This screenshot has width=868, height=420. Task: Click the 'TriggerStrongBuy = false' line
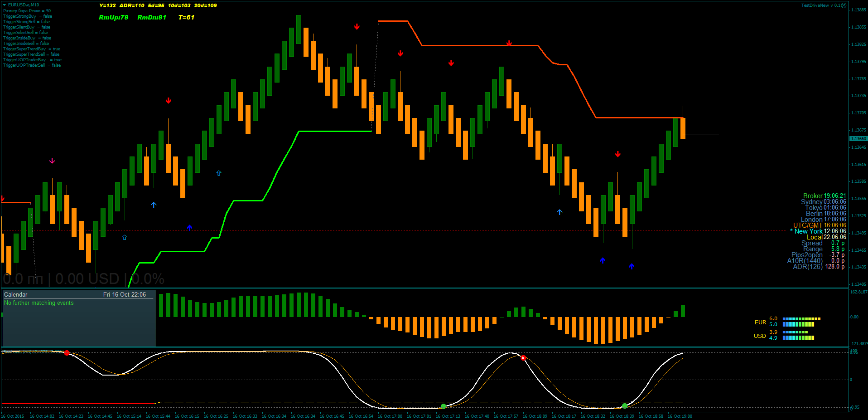tap(28, 16)
